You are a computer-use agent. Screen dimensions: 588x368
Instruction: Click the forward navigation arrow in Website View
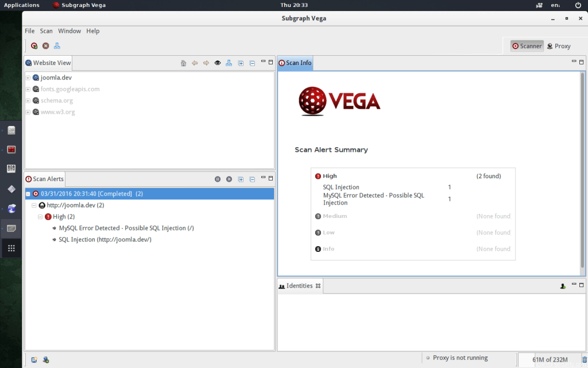pos(206,63)
